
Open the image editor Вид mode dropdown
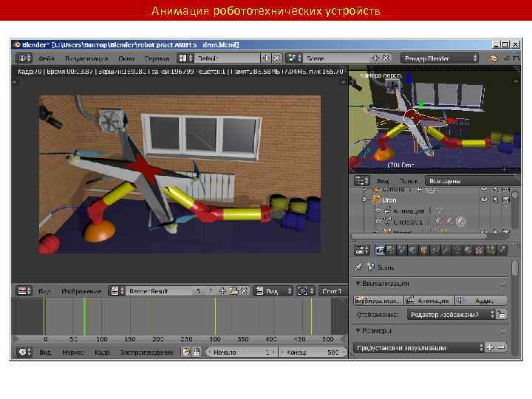273,291
